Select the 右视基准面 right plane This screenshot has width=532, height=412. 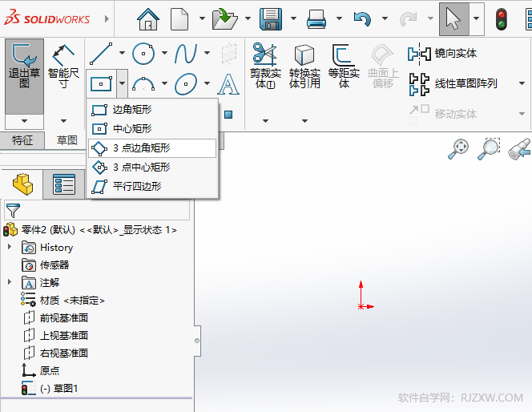coord(56,353)
